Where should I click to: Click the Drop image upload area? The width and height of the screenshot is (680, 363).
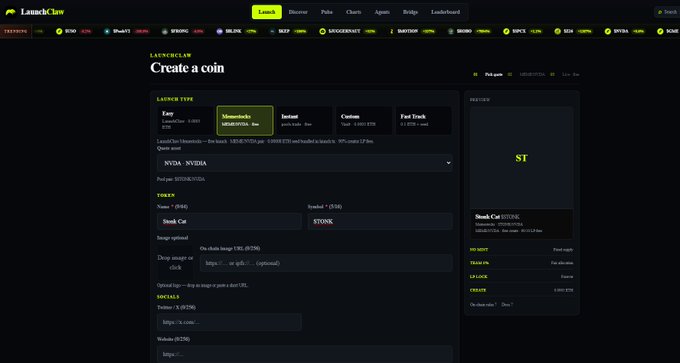(x=175, y=262)
